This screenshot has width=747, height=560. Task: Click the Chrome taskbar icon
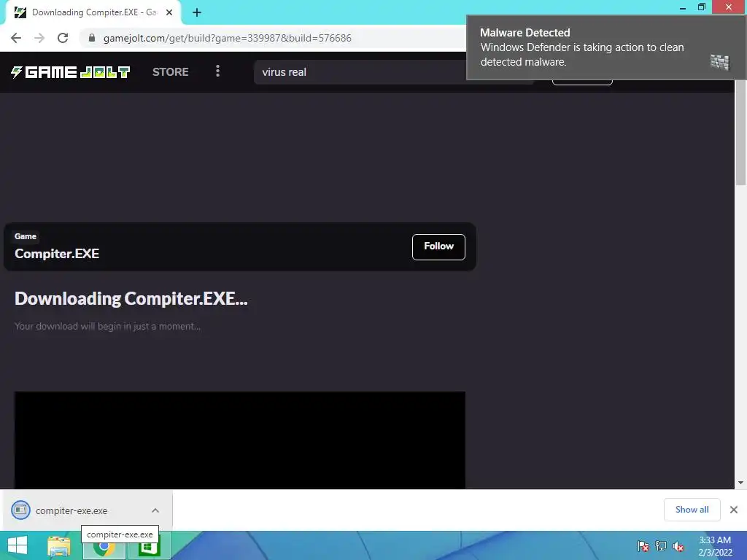pos(104,548)
